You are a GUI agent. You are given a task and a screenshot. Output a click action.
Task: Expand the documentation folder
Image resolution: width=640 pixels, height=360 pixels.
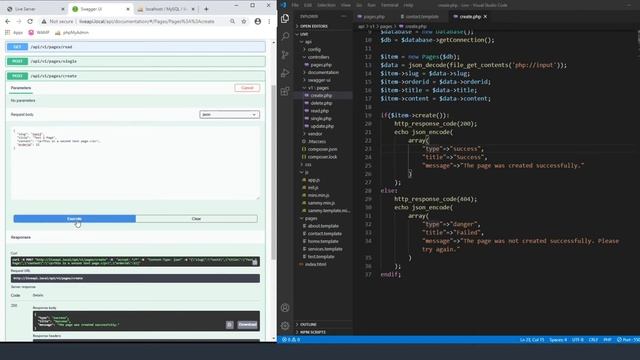point(323,72)
